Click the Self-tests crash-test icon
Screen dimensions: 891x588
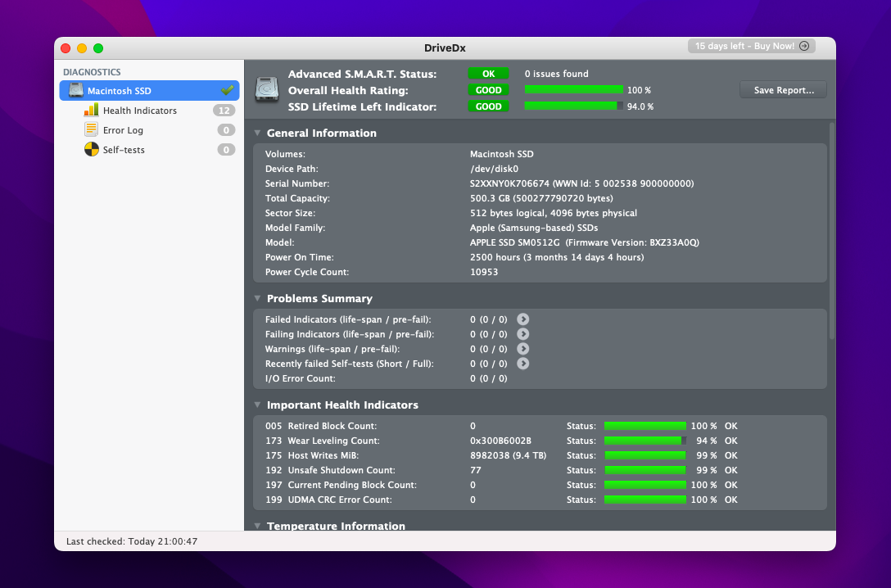click(91, 150)
